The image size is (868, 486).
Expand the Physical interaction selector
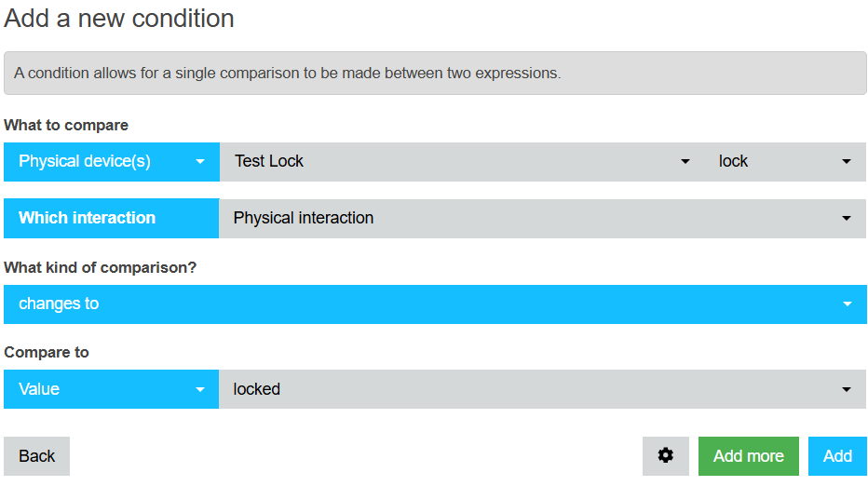pyautogui.click(x=542, y=219)
